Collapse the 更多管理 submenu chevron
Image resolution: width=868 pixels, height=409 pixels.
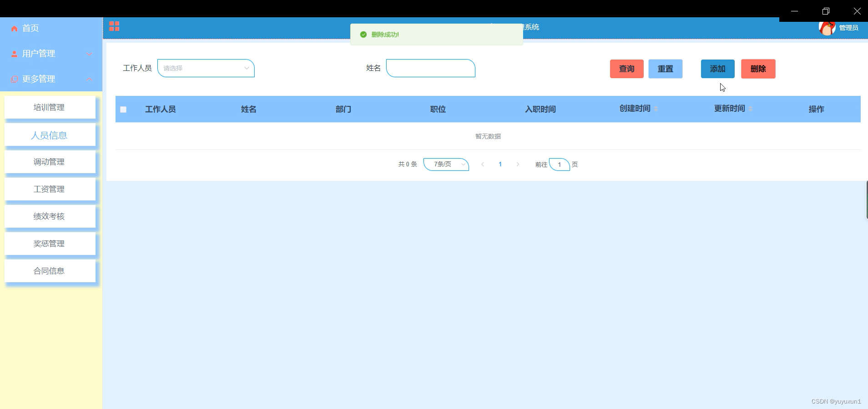[89, 79]
